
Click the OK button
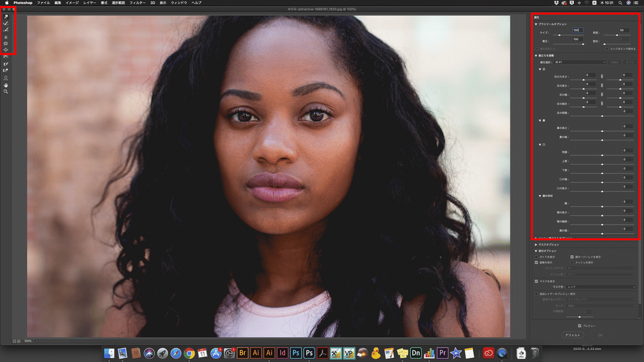[600, 335]
